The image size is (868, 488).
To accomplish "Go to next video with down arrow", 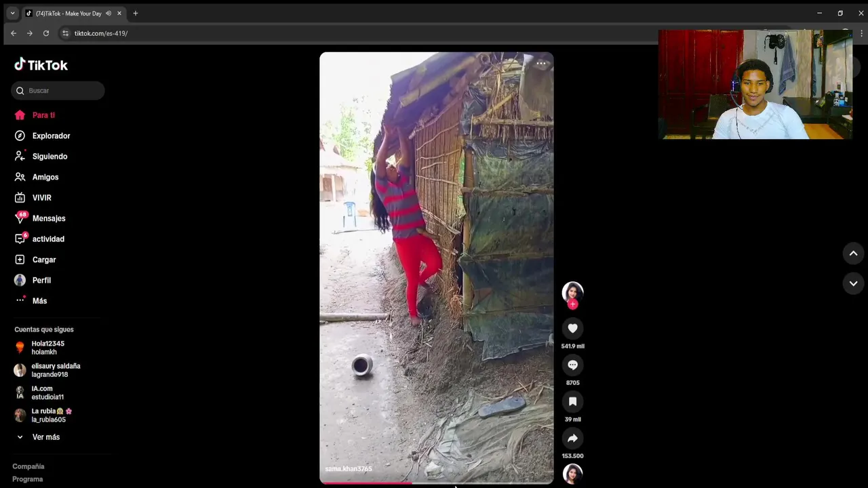I will [x=853, y=283].
